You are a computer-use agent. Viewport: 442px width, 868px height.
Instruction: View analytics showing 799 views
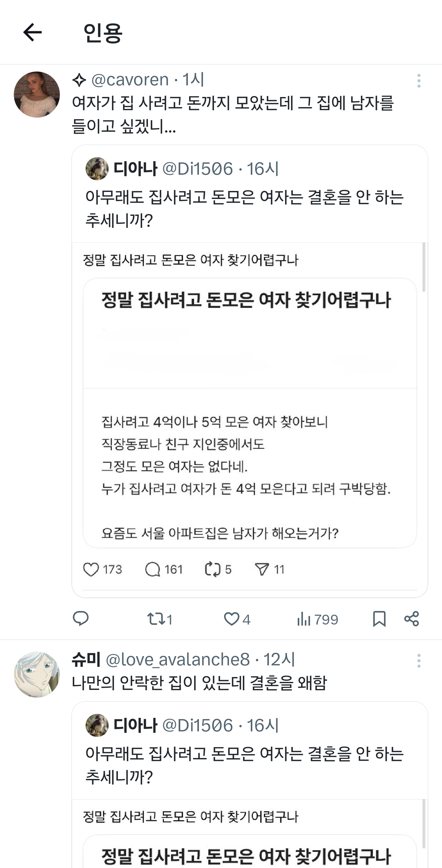click(317, 619)
